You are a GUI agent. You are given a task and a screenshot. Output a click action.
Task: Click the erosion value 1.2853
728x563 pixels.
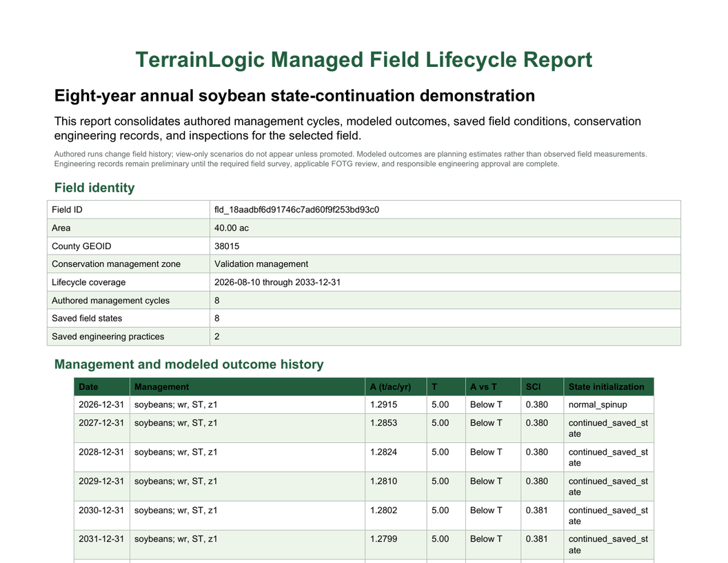383,423
